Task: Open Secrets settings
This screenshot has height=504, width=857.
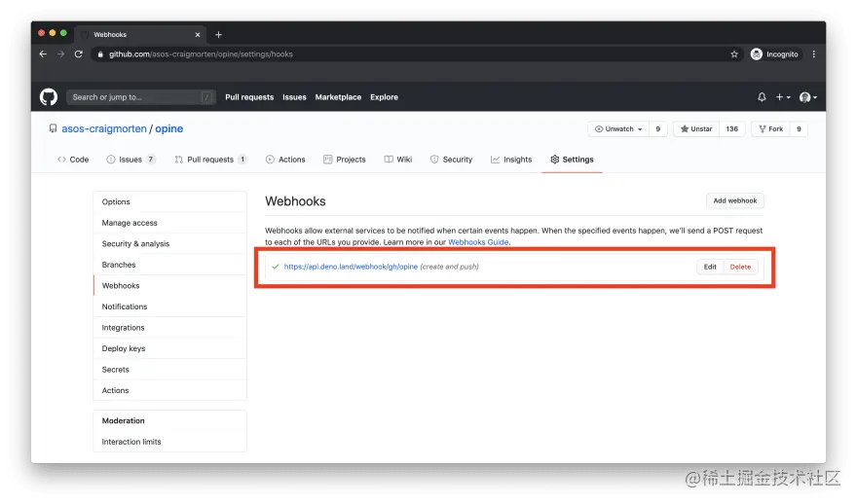Action: (170, 370)
